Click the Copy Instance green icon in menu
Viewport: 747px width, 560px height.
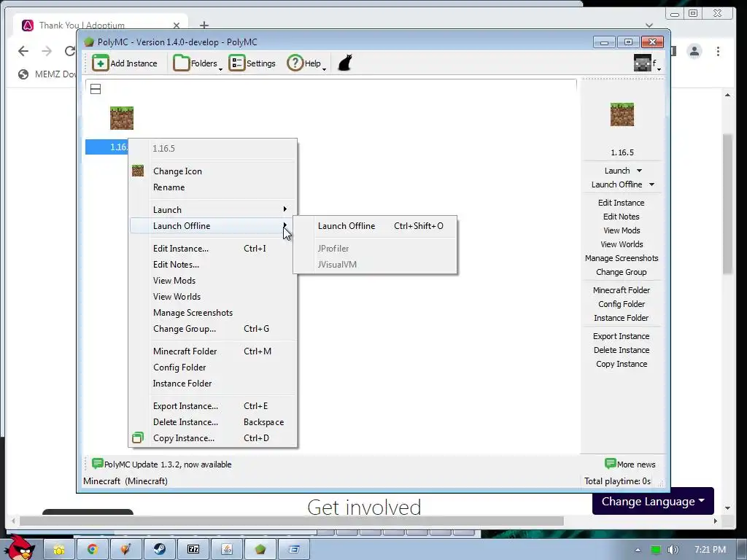138,437
